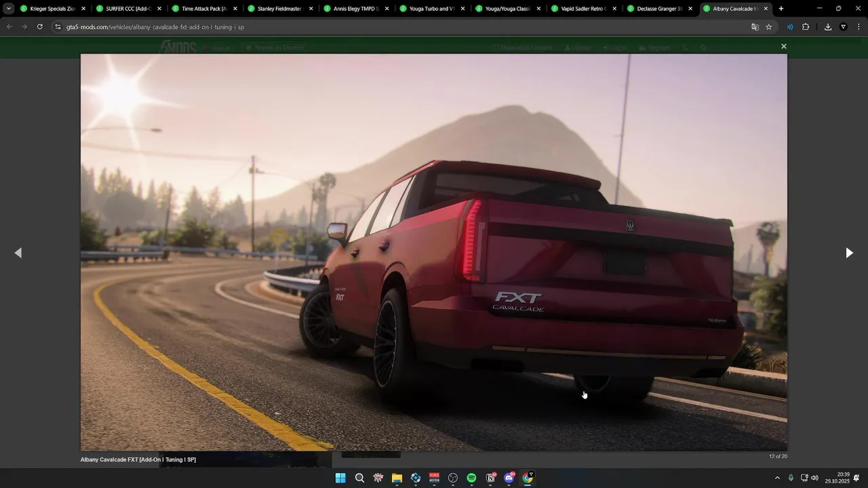Viewport: 868px width, 488px height.
Task: Open the browser Downloads panel
Action: 828,27
